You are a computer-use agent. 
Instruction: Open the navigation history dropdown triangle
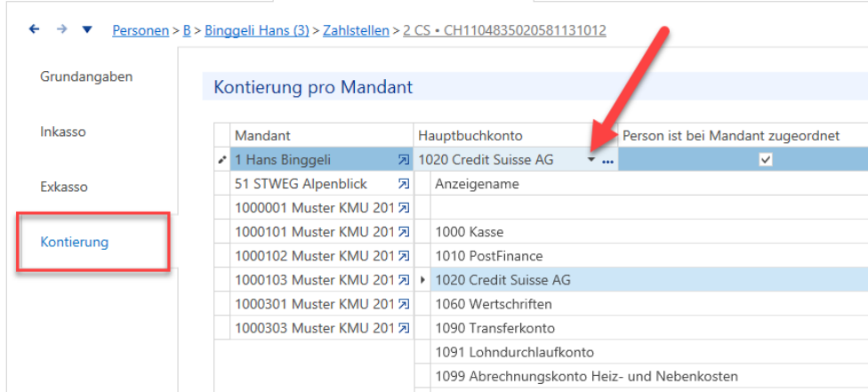click(87, 30)
